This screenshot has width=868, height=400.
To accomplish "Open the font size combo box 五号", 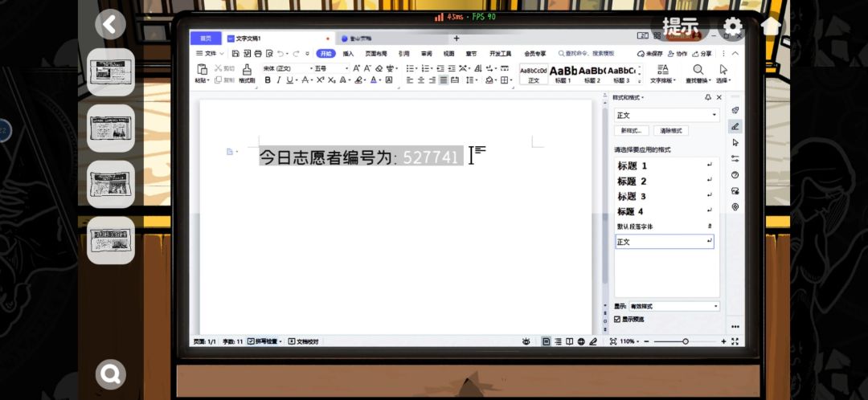I will pyautogui.click(x=331, y=68).
